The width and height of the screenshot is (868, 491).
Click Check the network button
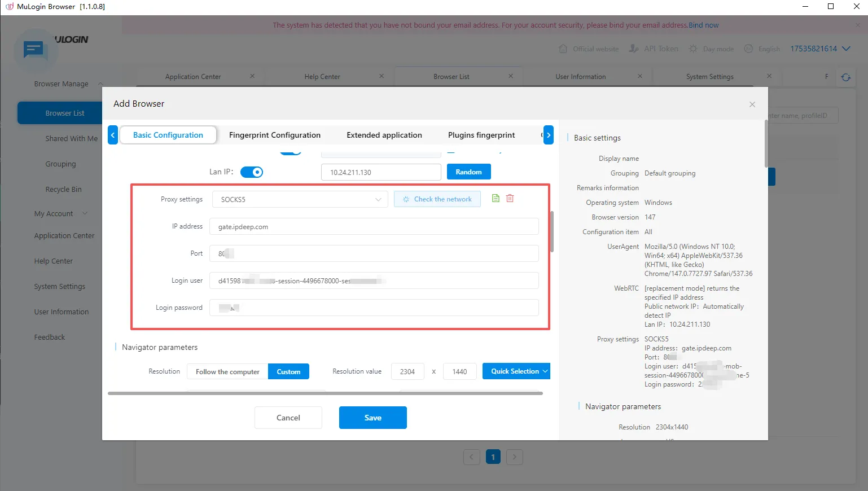pos(437,199)
